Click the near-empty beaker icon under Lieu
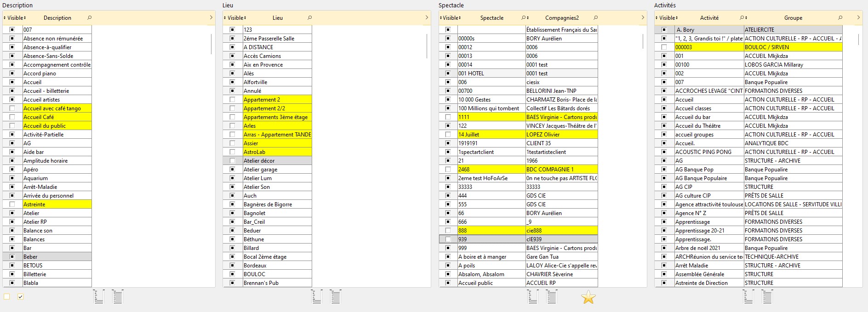Screen dimensions: 868x312 316,297
